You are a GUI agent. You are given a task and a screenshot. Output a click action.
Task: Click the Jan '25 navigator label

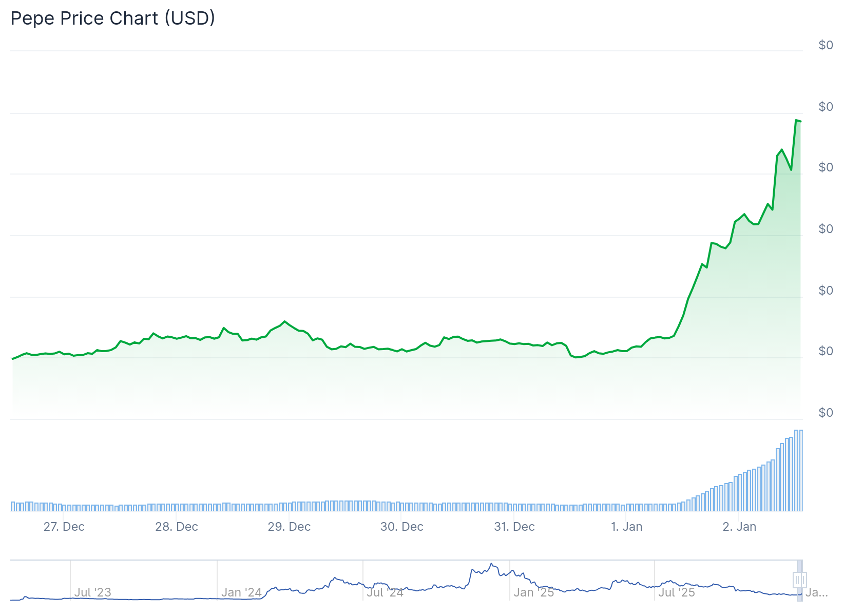pyautogui.click(x=534, y=592)
